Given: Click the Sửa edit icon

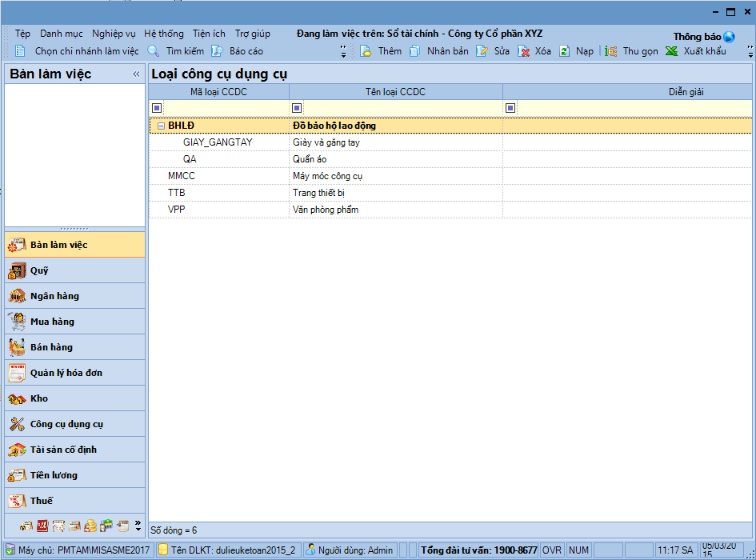Looking at the screenshot, I should point(482,51).
